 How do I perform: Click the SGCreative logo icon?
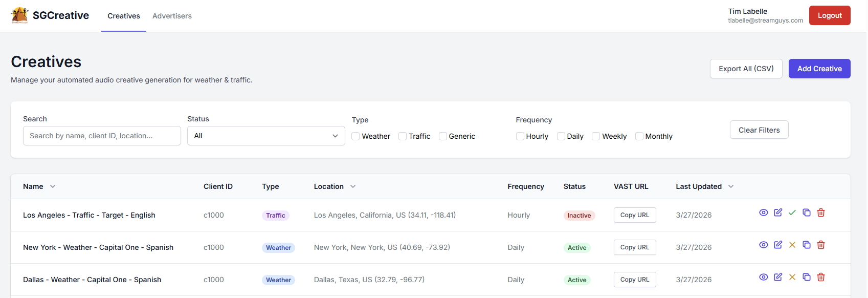19,15
